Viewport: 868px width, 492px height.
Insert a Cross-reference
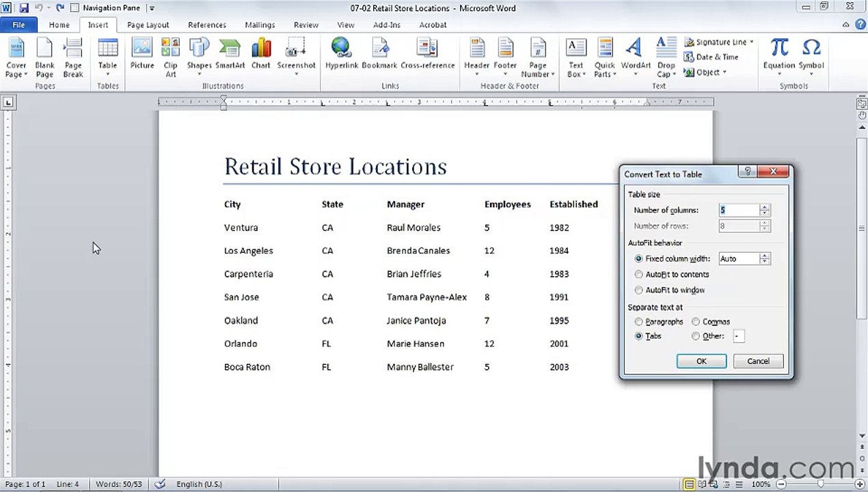tap(428, 55)
